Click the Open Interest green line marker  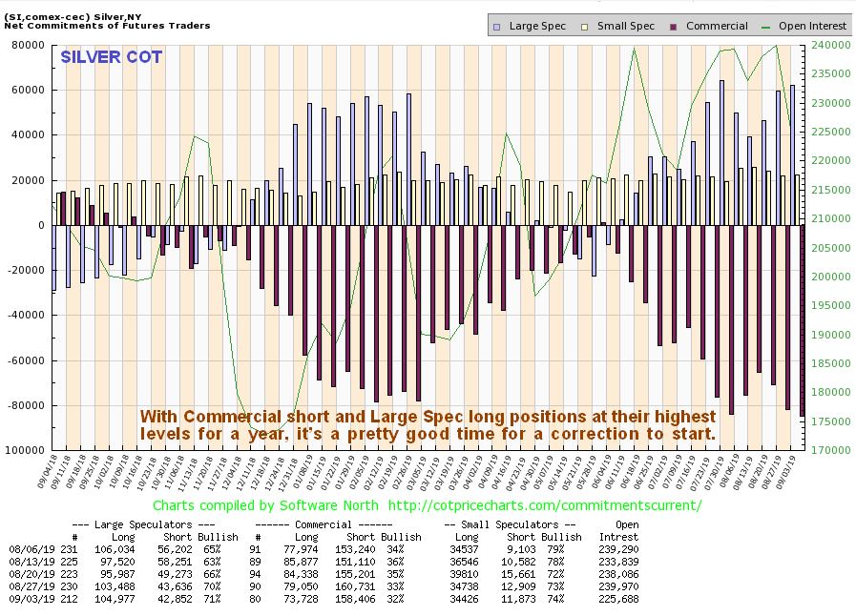766,27
